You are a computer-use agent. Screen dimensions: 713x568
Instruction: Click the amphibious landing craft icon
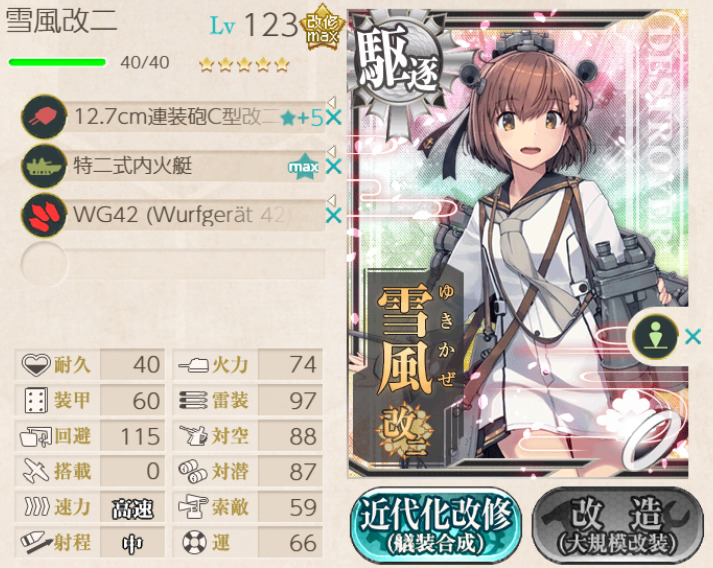point(44,166)
